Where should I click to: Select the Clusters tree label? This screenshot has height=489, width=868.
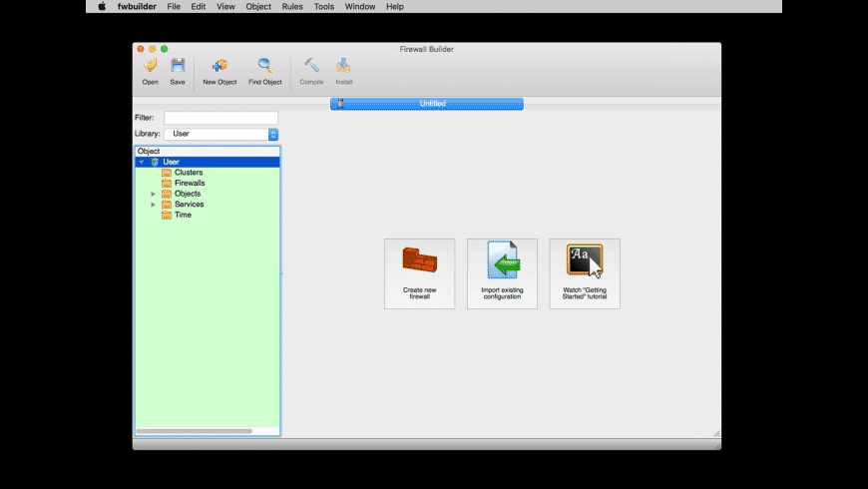point(189,173)
